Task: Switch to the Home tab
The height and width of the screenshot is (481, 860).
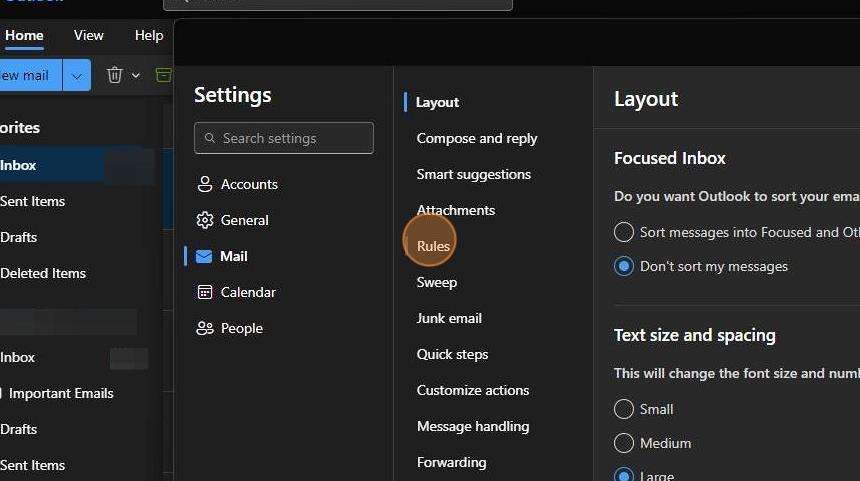Action: click(x=24, y=36)
